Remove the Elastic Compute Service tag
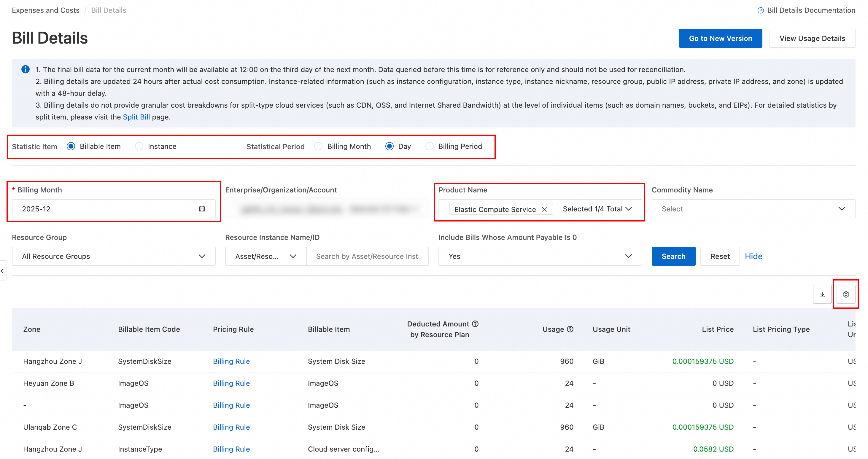Screen dimensions: 868x459 [544, 209]
